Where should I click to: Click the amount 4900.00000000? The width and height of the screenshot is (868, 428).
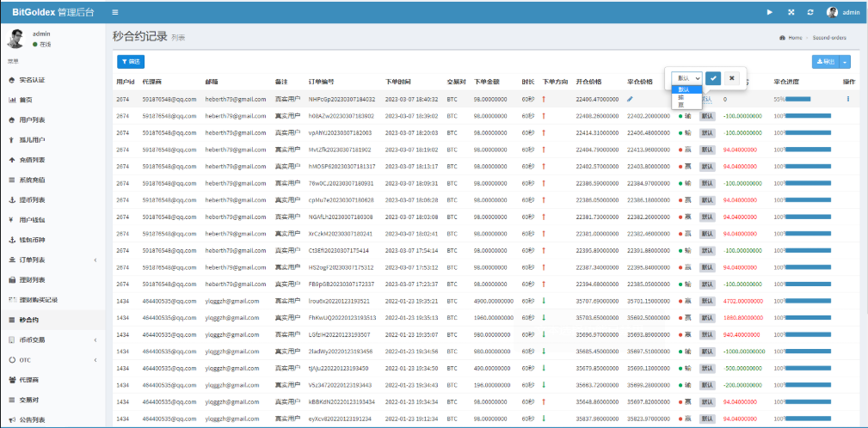[494, 301]
